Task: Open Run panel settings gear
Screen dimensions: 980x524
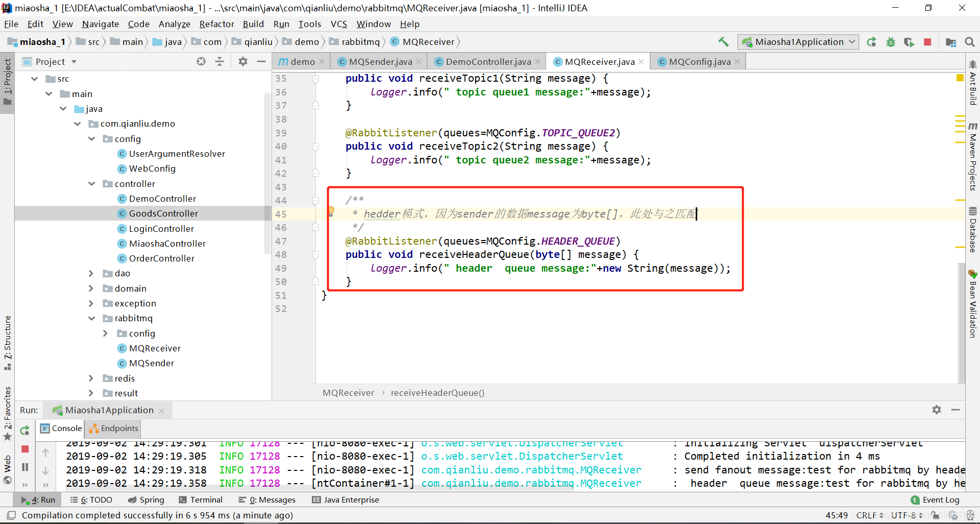Action: tap(937, 410)
